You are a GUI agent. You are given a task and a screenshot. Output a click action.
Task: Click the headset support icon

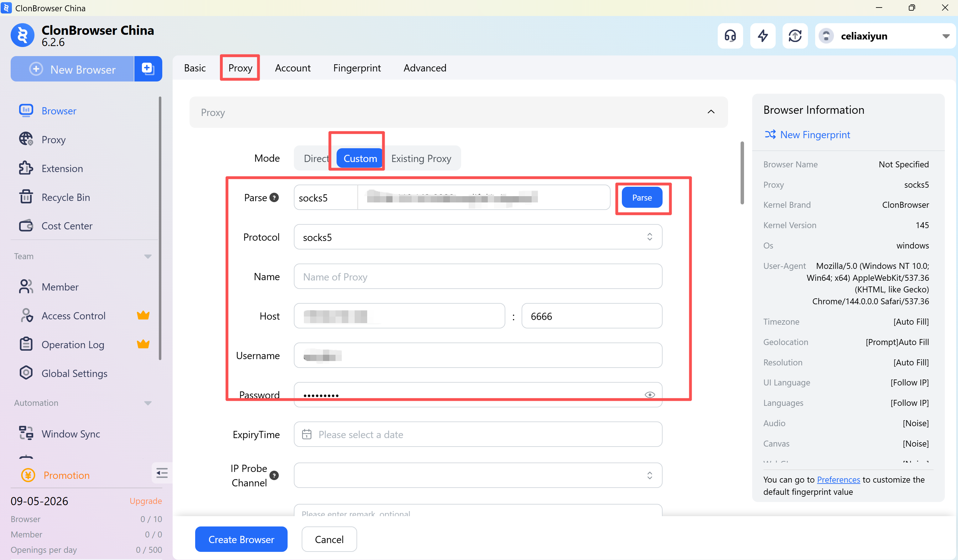point(730,36)
